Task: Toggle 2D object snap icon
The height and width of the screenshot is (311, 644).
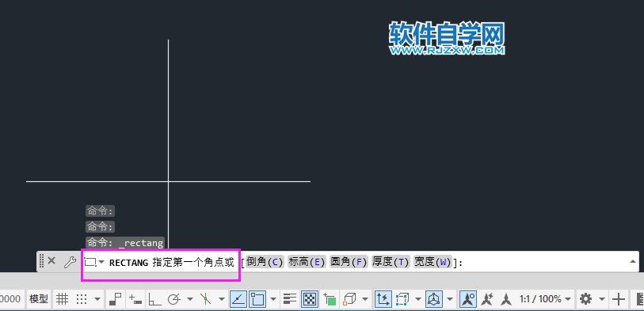Action: coord(258,299)
